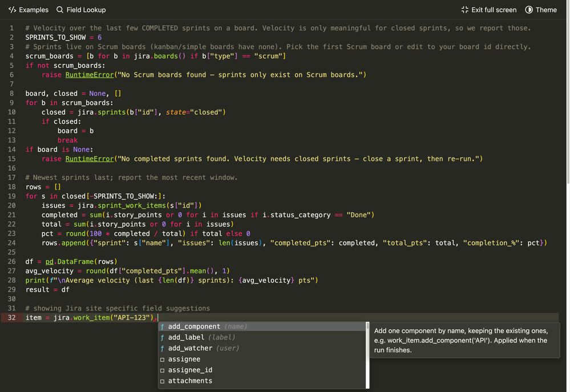The height and width of the screenshot is (392, 570).
Task: Click sprint_work_items call on line 20
Action: click(x=132, y=206)
